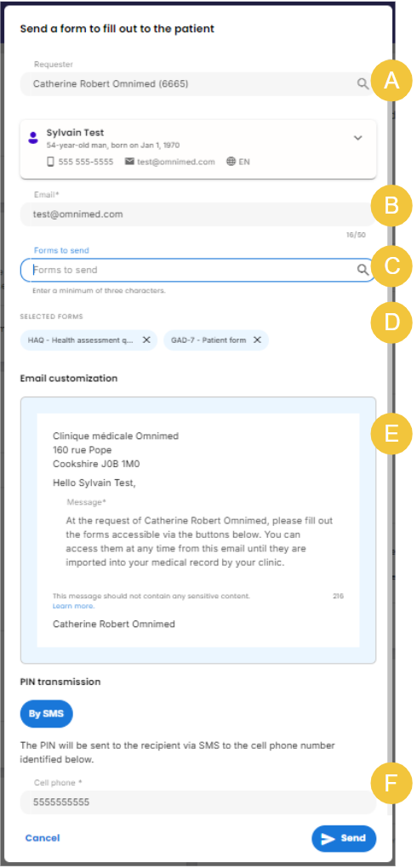The height and width of the screenshot is (868, 417).
Task: Click the Email input field
Action: pyautogui.click(x=198, y=214)
